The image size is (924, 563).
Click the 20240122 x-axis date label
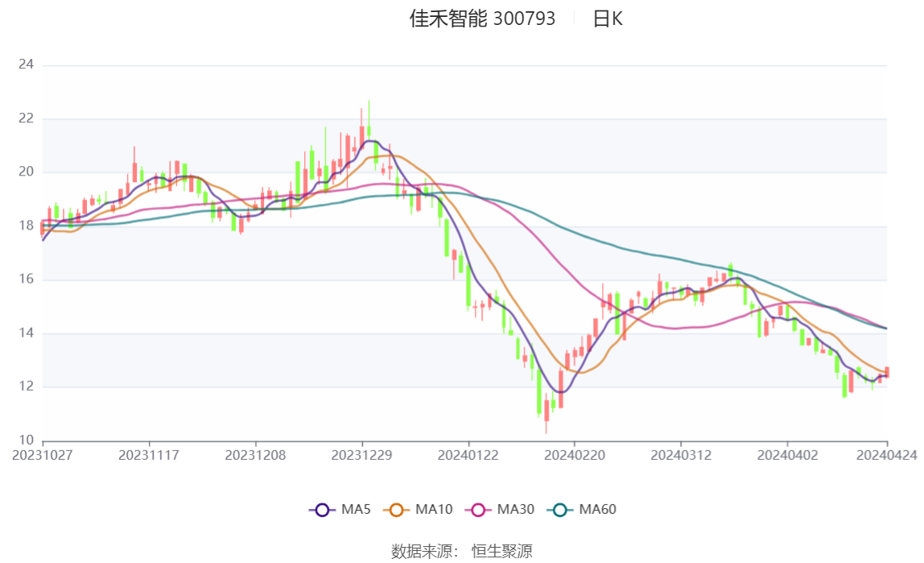[x=468, y=455]
